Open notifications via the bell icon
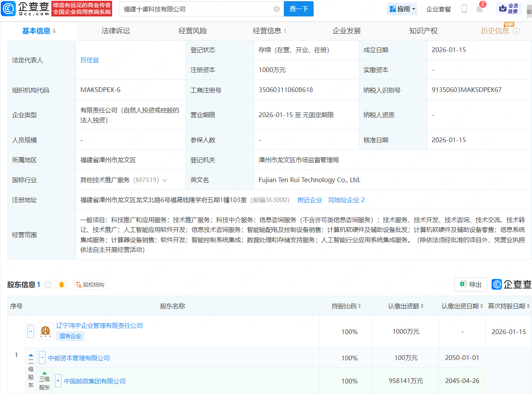Viewport: 532px width, 394px height. click(479, 9)
